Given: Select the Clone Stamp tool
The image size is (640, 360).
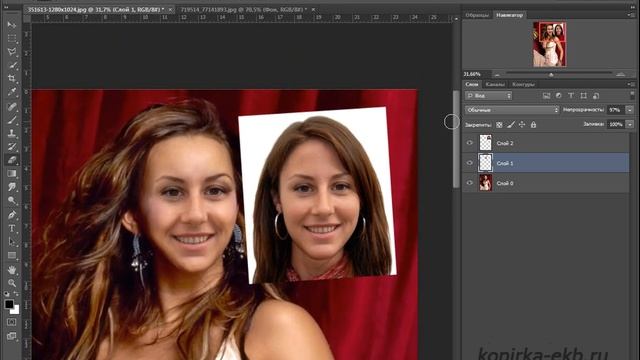Looking at the screenshot, I should click(x=12, y=133).
